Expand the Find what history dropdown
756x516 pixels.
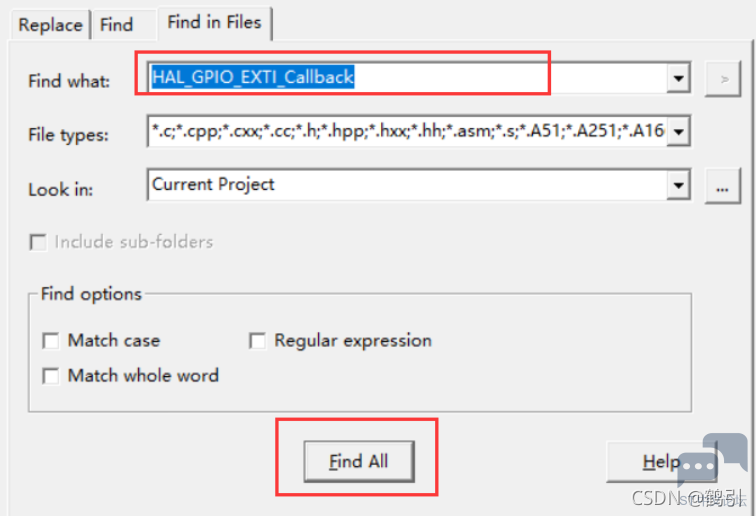(678, 78)
